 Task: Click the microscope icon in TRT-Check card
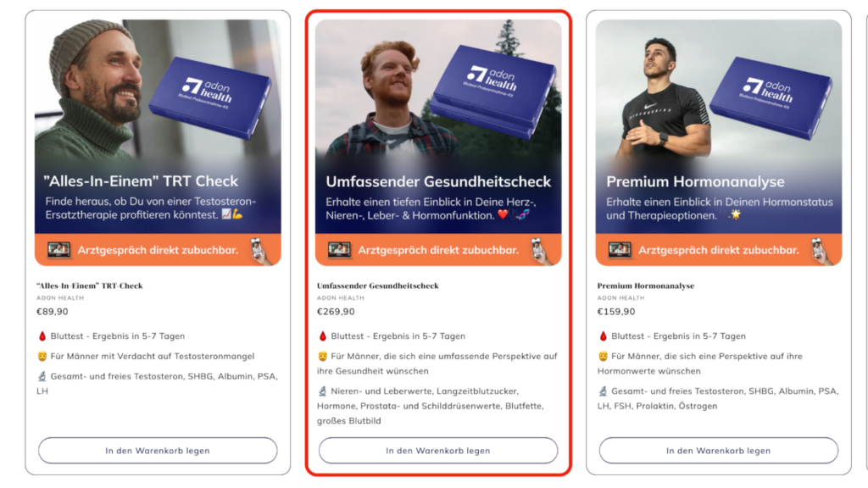coord(42,376)
